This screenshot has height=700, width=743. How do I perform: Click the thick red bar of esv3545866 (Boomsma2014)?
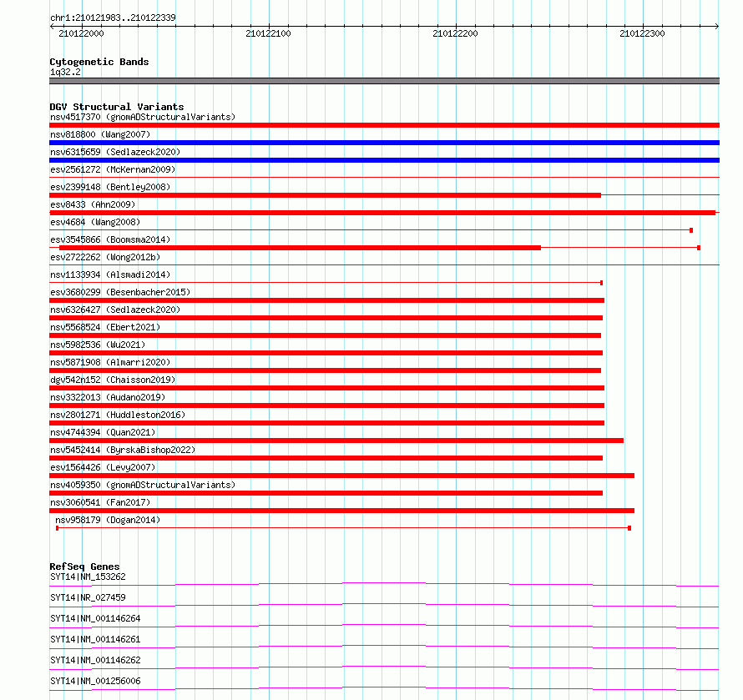coord(300,248)
